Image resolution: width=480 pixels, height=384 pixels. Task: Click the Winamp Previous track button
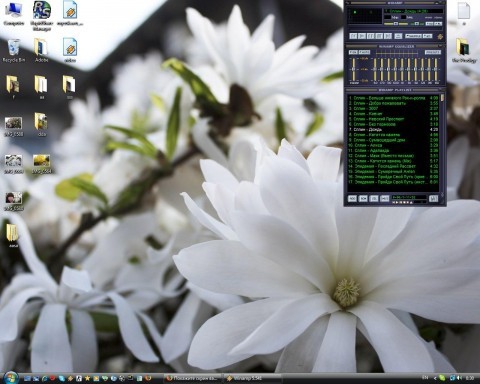click(x=353, y=36)
